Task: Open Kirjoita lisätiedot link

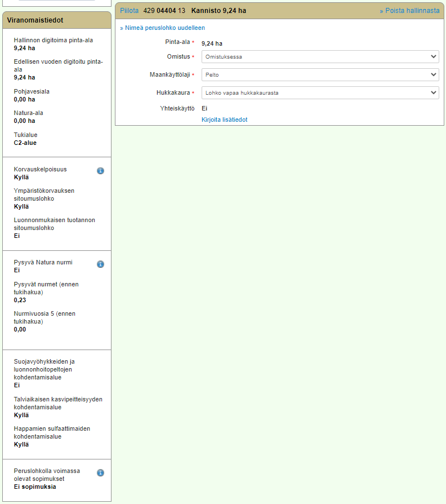Action: point(224,120)
